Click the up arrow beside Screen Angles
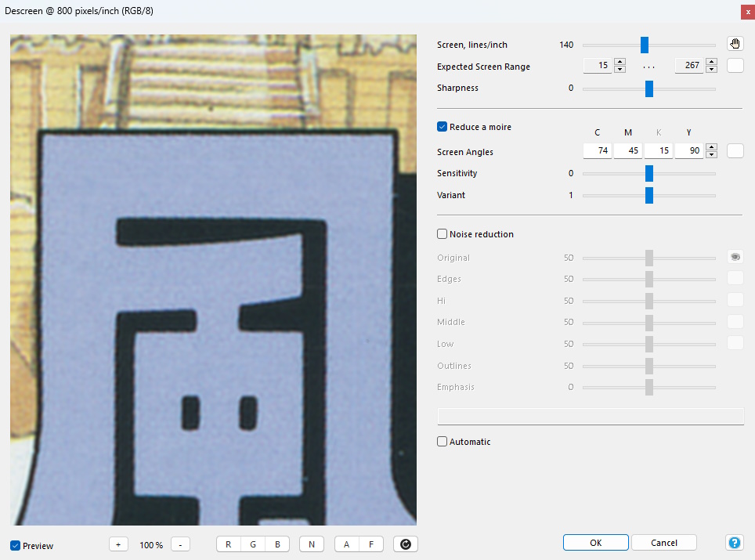Viewport: 755px width, 560px height. pos(711,148)
